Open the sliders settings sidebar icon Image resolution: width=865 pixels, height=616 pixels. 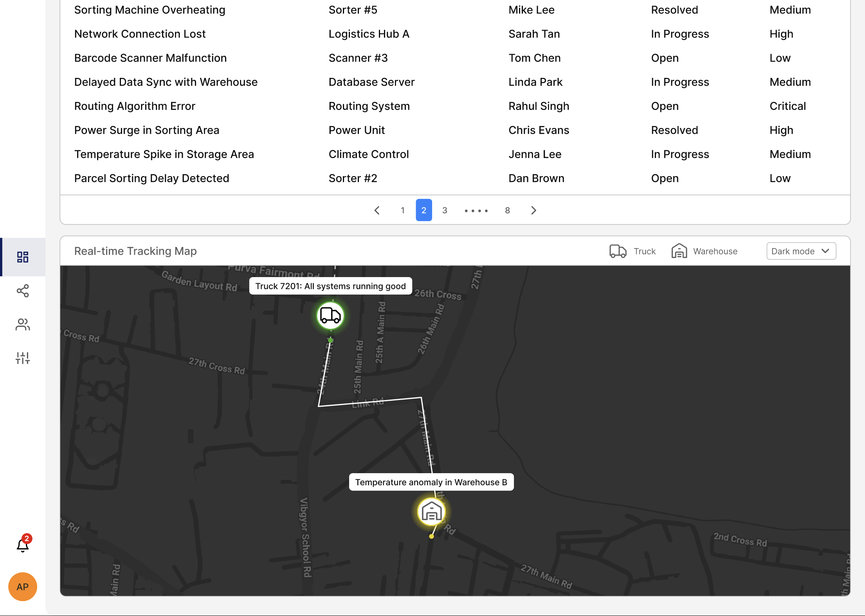pyautogui.click(x=23, y=358)
